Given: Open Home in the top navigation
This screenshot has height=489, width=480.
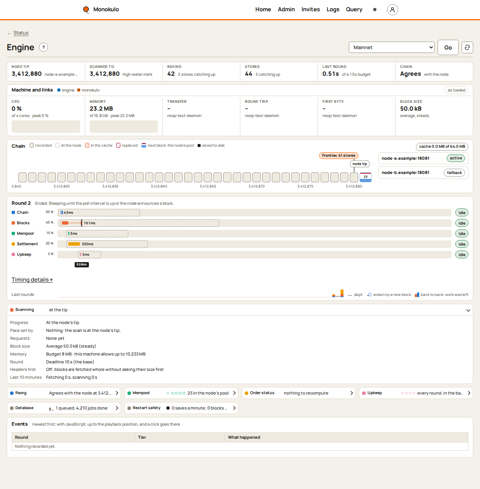Looking at the screenshot, I should [263, 9].
